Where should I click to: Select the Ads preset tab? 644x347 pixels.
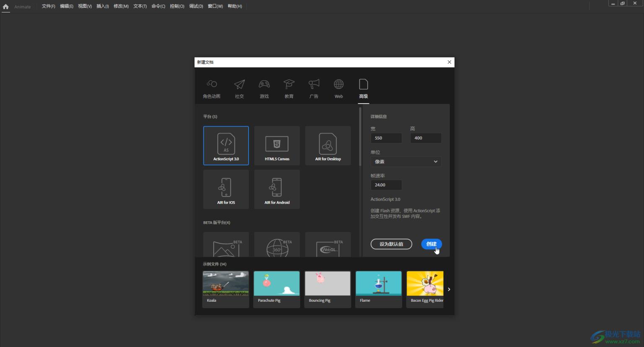314,89
